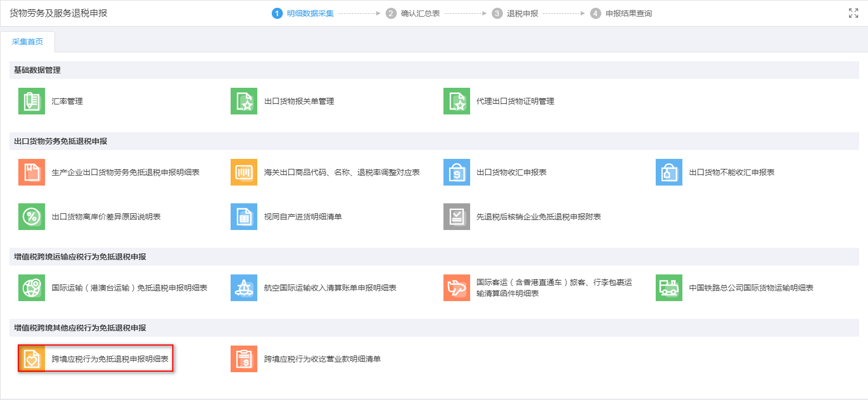
Task: Select the 出口货物收汇申报表 bag icon
Action: point(457,172)
